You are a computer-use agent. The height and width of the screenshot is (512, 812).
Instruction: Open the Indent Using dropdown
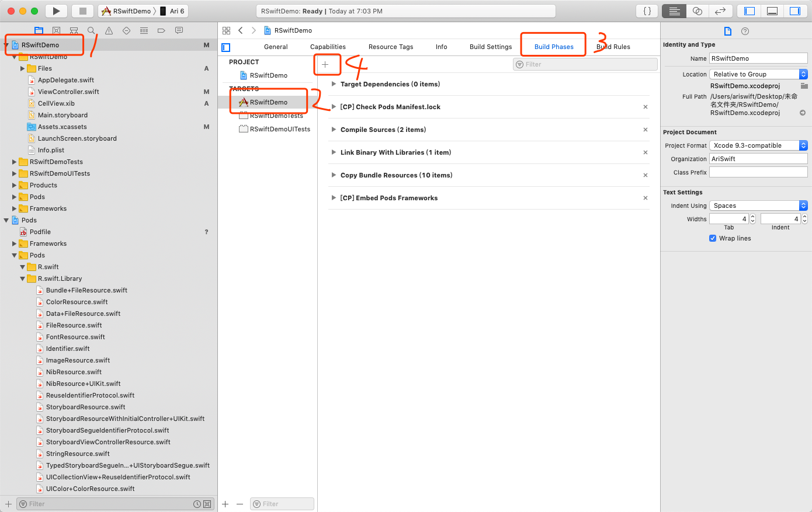point(758,206)
